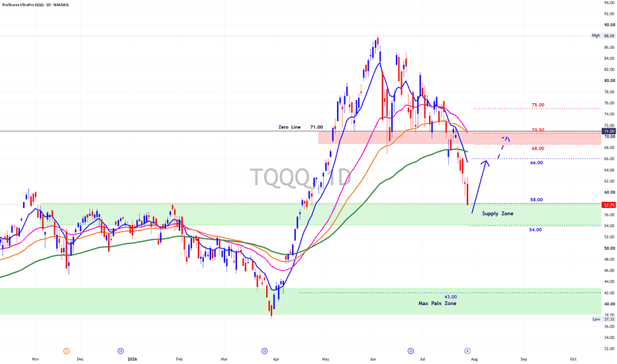
Task: Click the High 88.09 price label
Action: tap(603, 36)
